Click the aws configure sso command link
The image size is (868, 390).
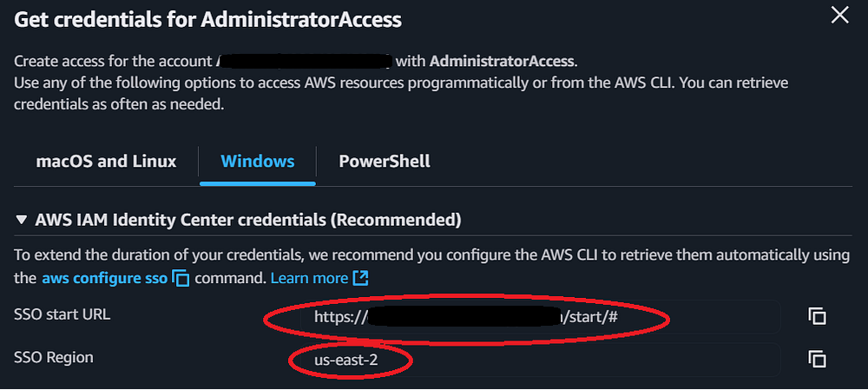tap(104, 279)
